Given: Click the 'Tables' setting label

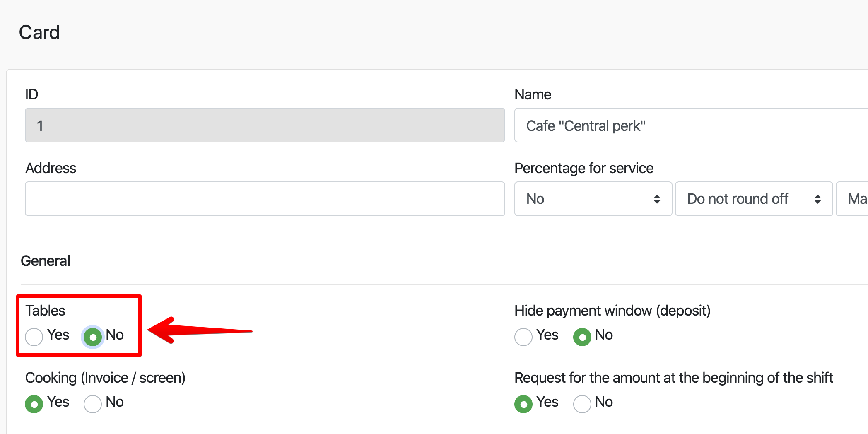Looking at the screenshot, I should pos(45,311).
